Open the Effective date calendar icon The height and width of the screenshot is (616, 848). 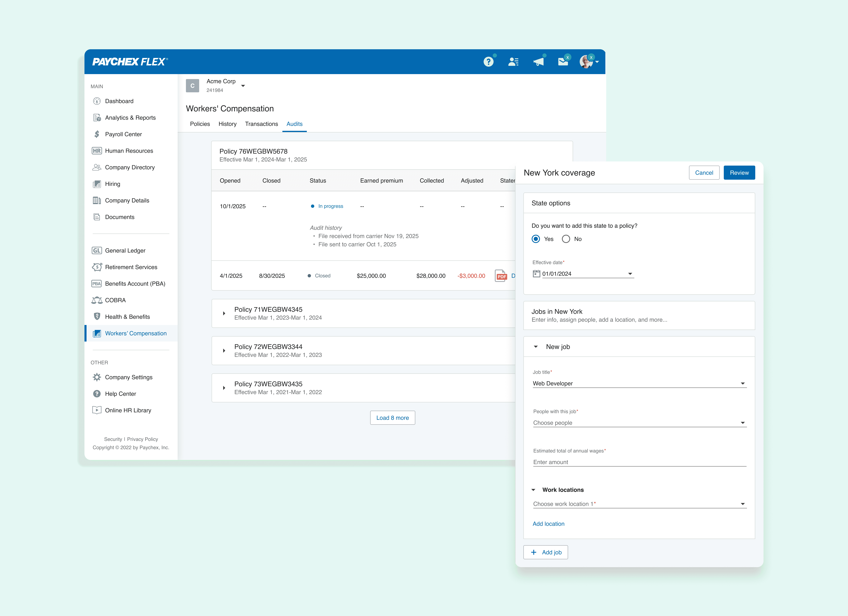(536, 274)
